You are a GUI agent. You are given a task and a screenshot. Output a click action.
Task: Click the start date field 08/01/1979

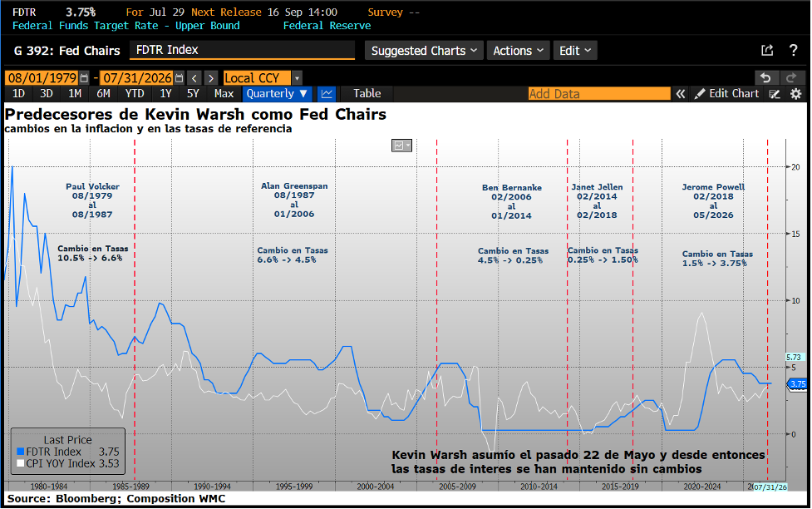(42, 77)
